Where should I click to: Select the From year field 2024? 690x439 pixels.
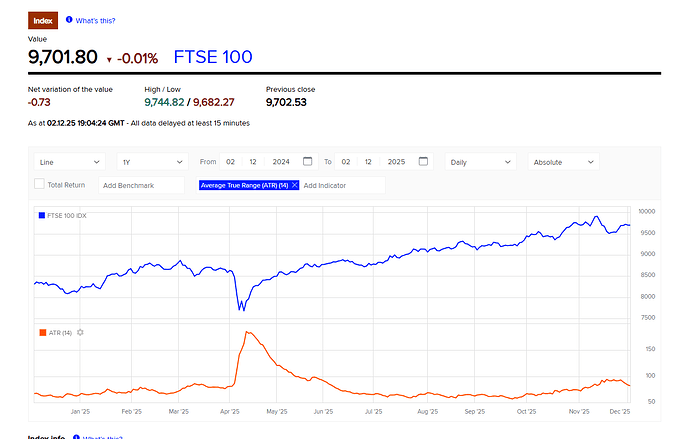coord(281,162)
